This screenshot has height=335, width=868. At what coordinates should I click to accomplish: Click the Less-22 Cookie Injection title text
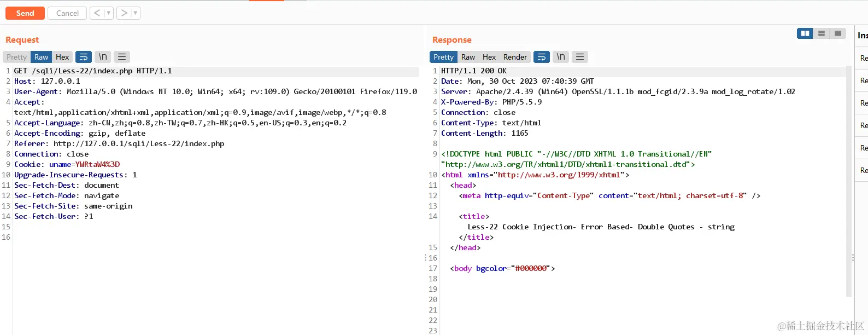pyautogui.click(x=601, y=227)
